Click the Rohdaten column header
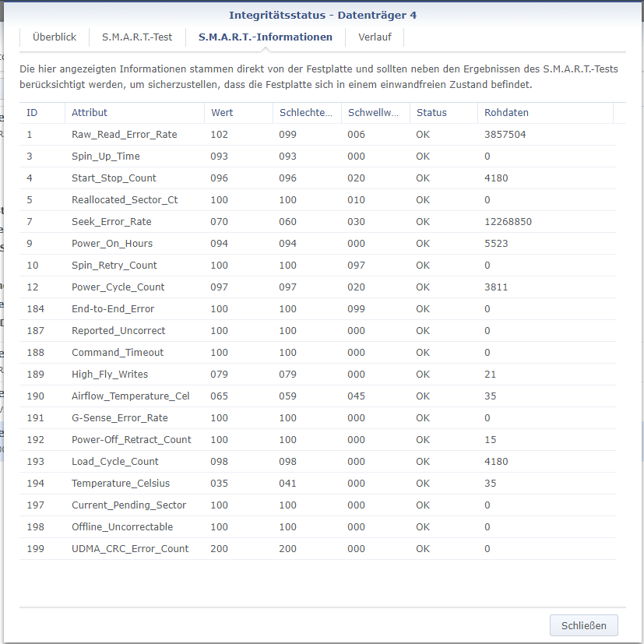The image size is (644, 644). [x=546, y=113]
